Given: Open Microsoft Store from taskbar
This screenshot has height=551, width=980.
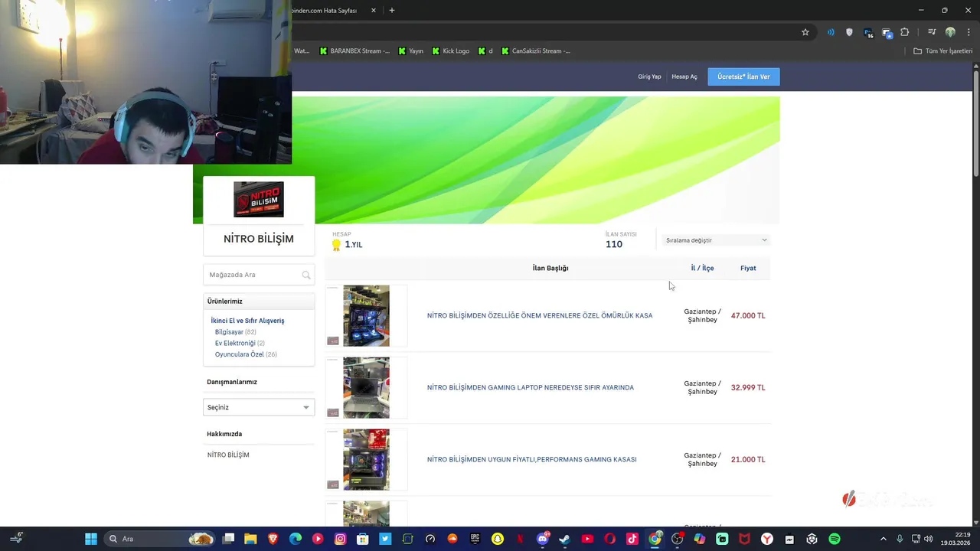Looking at the screenshot, I should [363, 539].
